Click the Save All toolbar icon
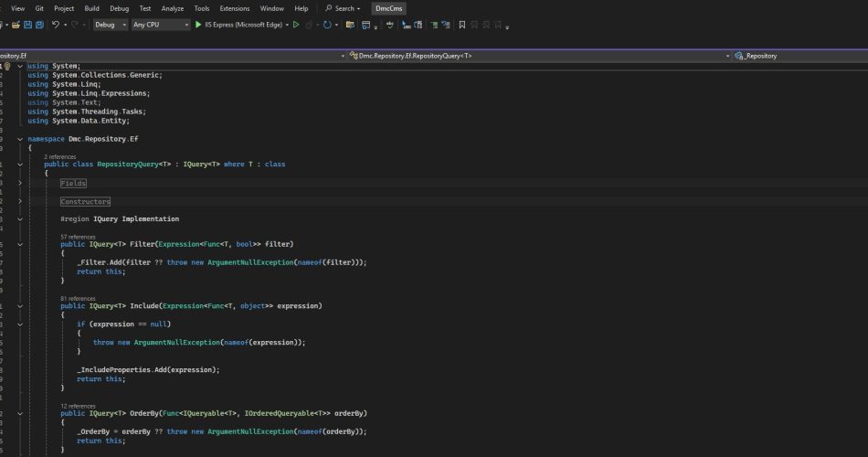This screenshot has width=868, height=457. [x=39, y=25]
